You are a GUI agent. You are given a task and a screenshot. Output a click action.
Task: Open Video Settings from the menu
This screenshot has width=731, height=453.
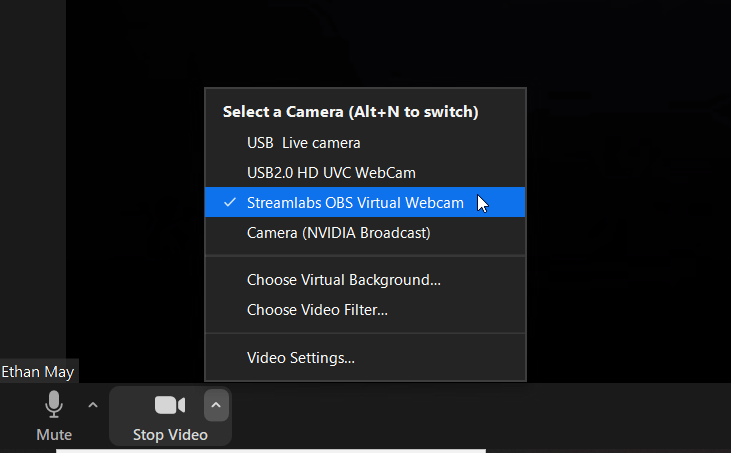[300, 357]
